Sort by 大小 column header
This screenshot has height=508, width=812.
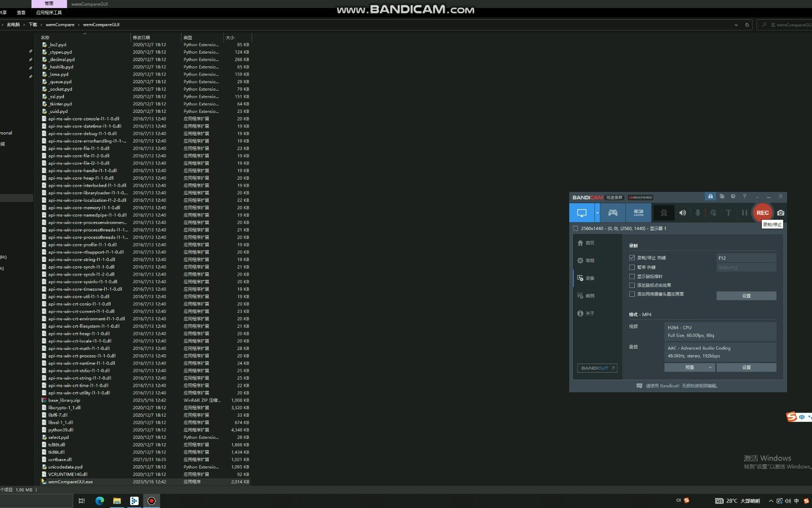(x=237, y=37)
